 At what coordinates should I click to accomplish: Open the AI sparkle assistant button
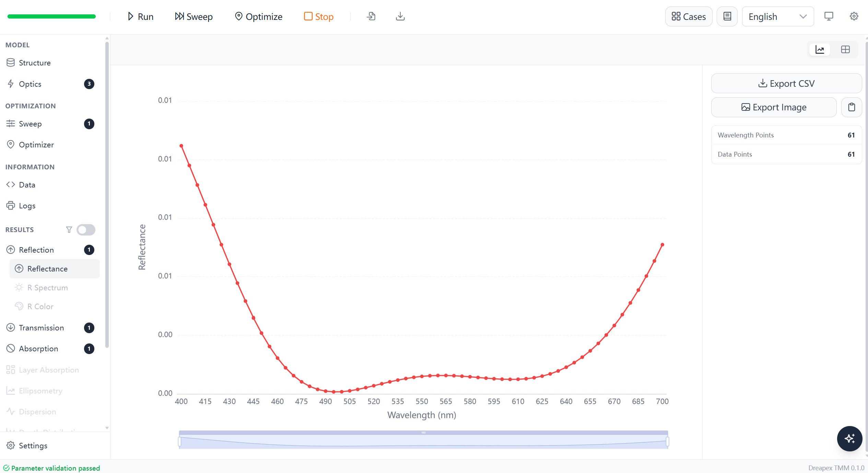pos(849,438)
